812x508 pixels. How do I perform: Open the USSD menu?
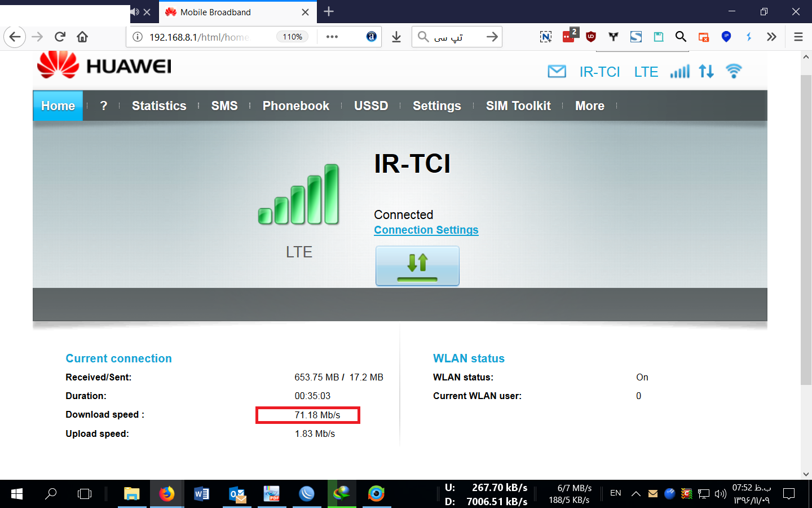click(x=371, y=106)
